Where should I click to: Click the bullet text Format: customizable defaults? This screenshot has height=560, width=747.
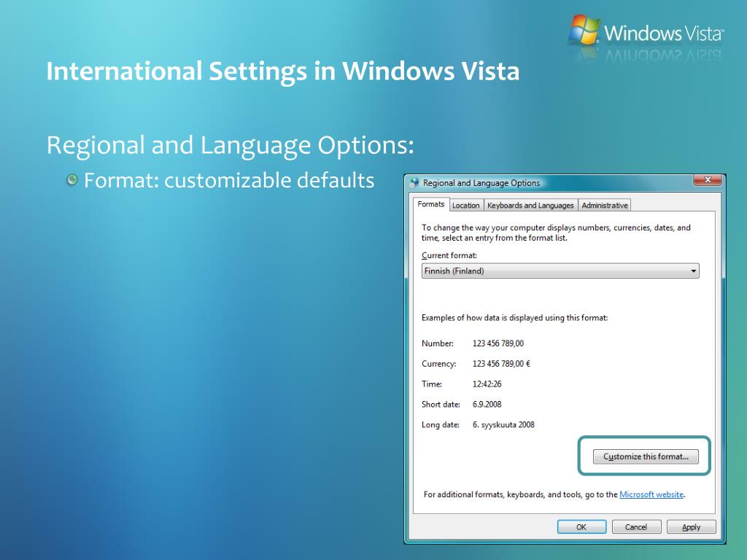pyautogui.click(x=228, y=181)
